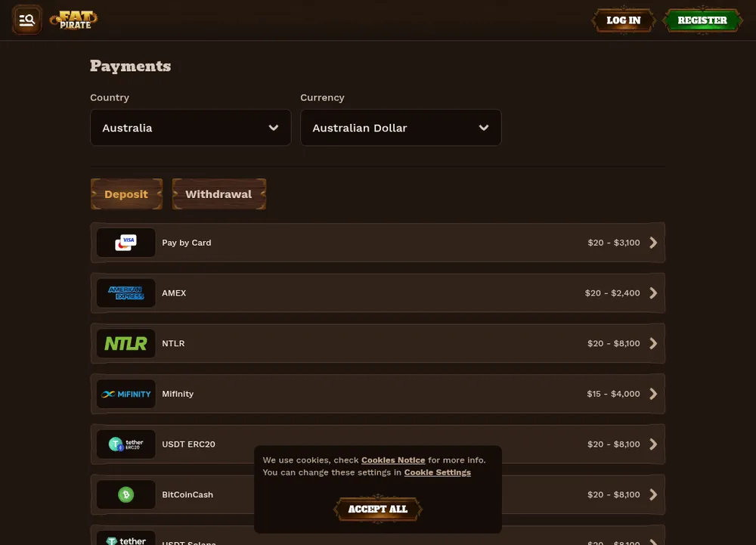
Task: Open the menu search icon
Action: (x=27, y=20)
